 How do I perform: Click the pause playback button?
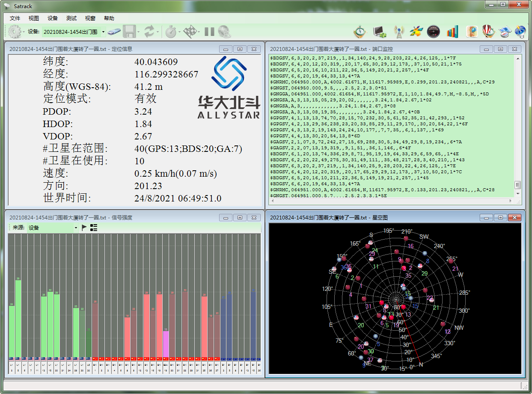(x=209, y=32)
